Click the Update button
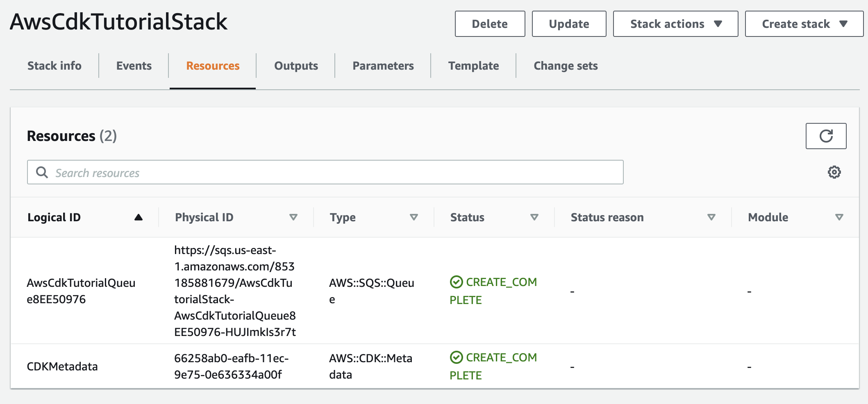868x404 pixels. click(569, 24)
